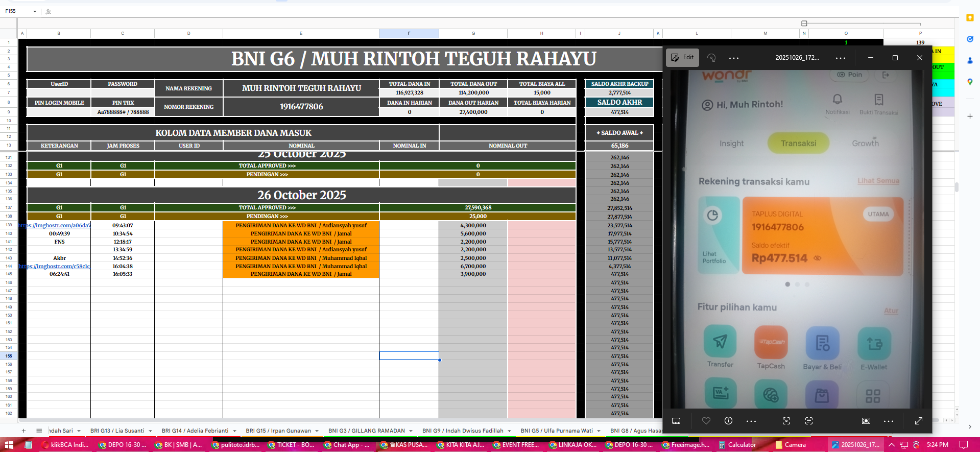Open three-dot menu beside filename title
Image resolution: width=980 pixels, height=452 pixels.
pos(841,58)
